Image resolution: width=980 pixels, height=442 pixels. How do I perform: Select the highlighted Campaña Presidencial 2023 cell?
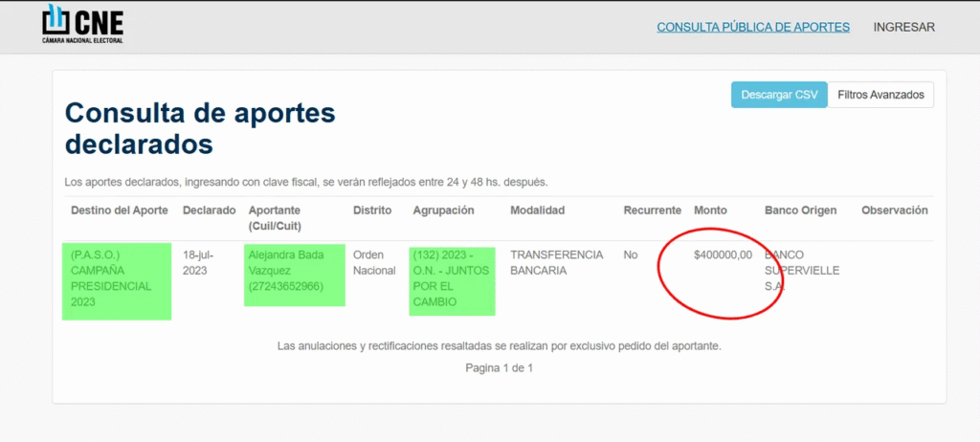[x=116, y=278]
